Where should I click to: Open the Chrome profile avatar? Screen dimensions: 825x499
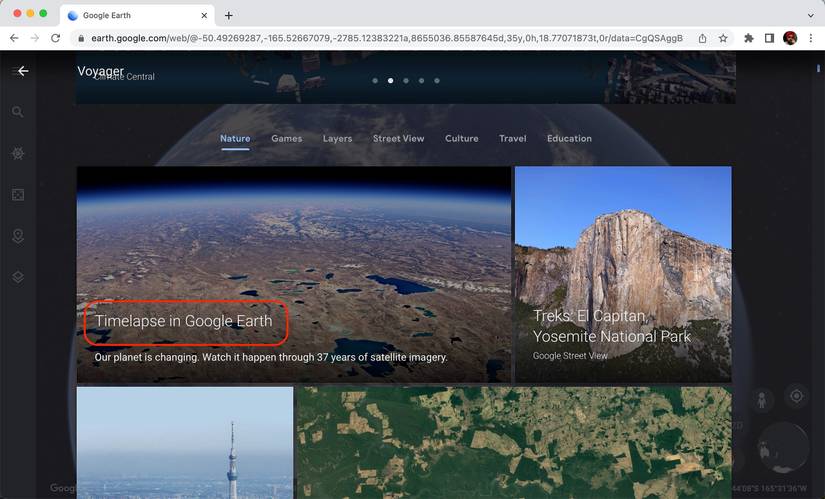pos(790,38)
